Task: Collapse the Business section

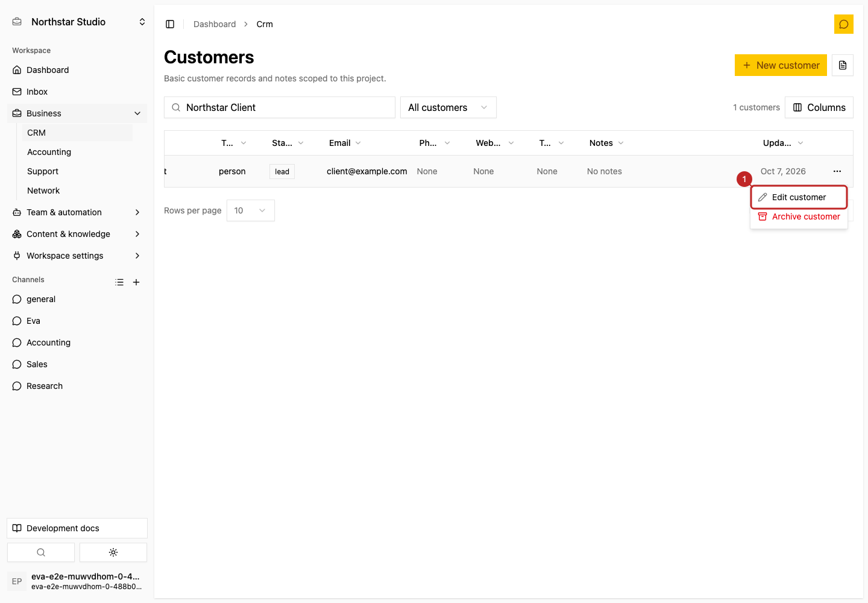Action: 77,113
